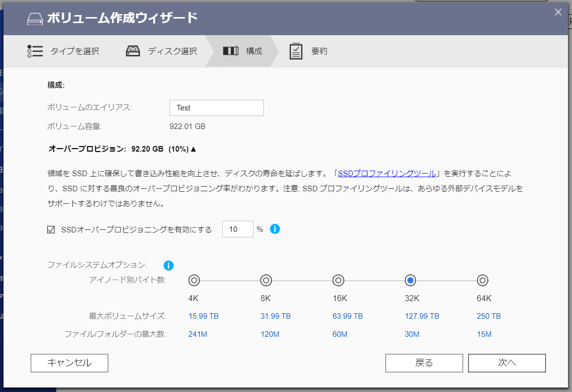Click the '要約' summary clipboard icon

point(296,51)
